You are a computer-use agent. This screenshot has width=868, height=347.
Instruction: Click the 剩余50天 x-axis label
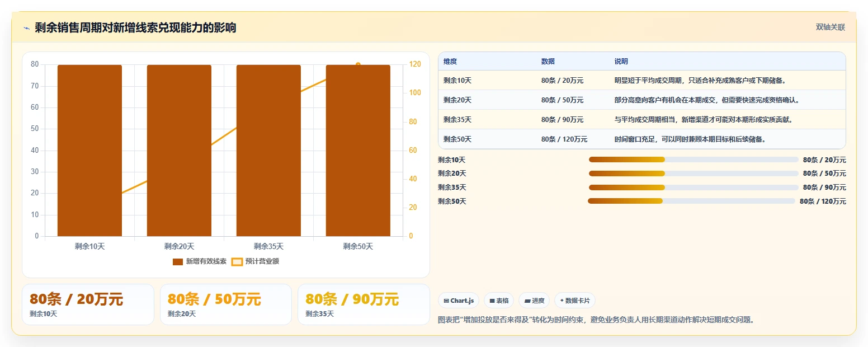pos(358,246)
